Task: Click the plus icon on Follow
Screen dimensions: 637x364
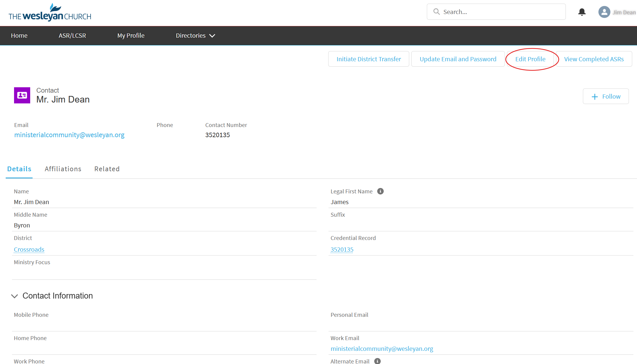Action: tap(595, 97)
